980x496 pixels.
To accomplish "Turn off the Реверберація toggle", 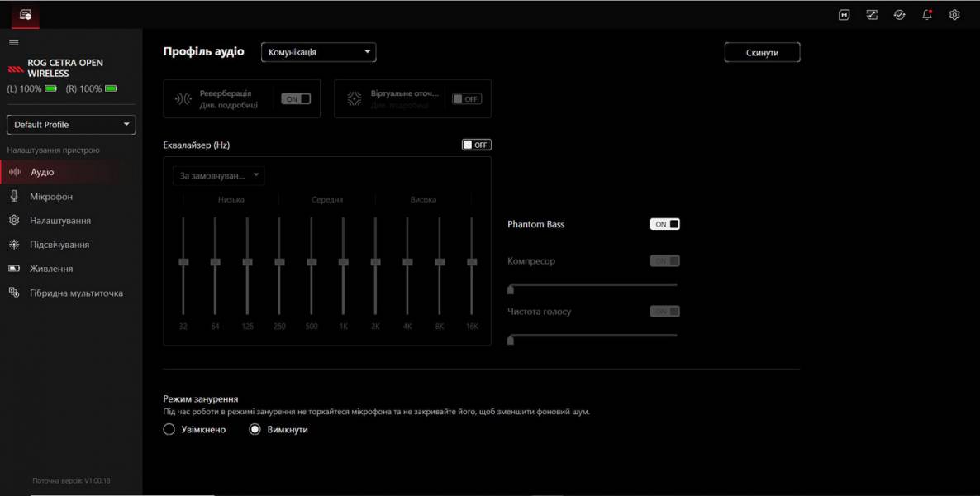I will (296, 98).
